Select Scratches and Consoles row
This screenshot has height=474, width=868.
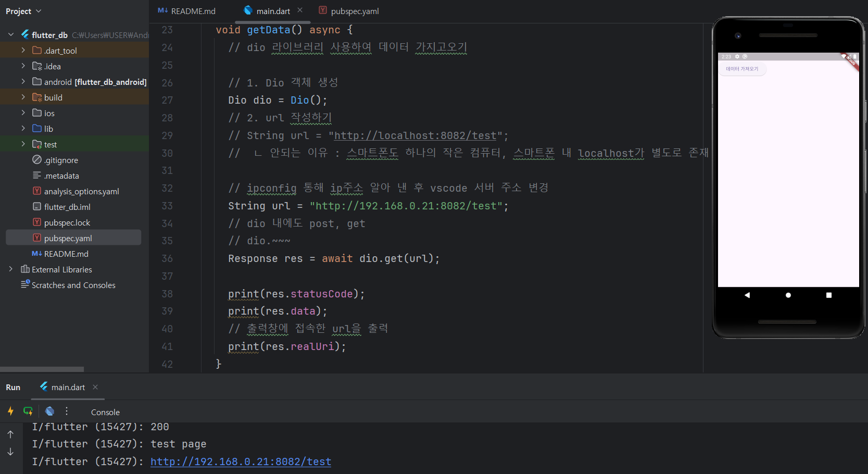(x=73, y=285)
